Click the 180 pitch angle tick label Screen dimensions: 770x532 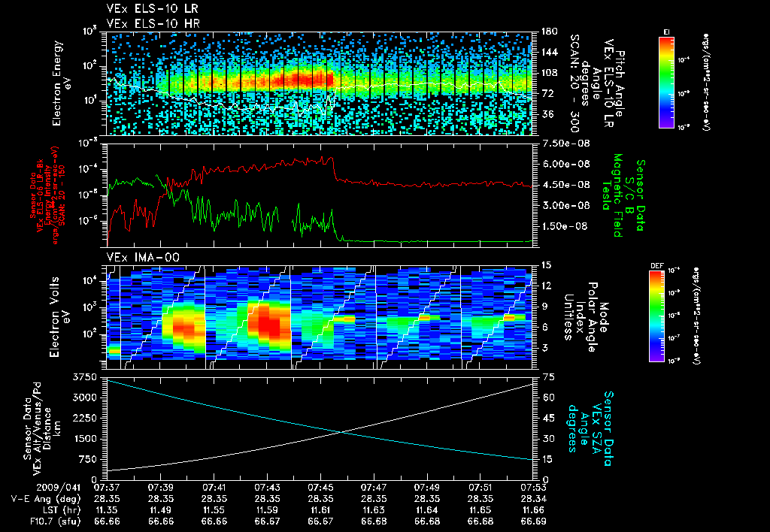tap(549, 32)
